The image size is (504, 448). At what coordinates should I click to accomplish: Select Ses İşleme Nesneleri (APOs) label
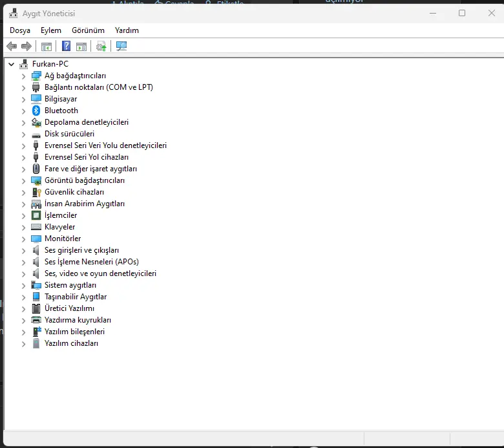[x=92, y=262]
